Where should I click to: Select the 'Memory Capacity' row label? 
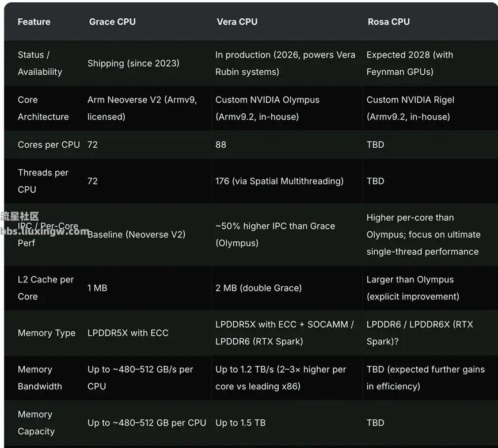36,423
